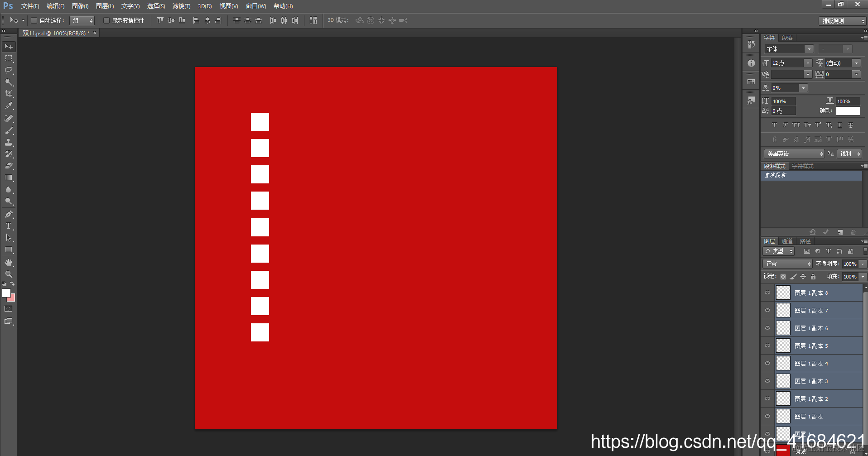The image size is (868, 456).
Task: Select the Magic Wand tool
Action: [9, 82]
